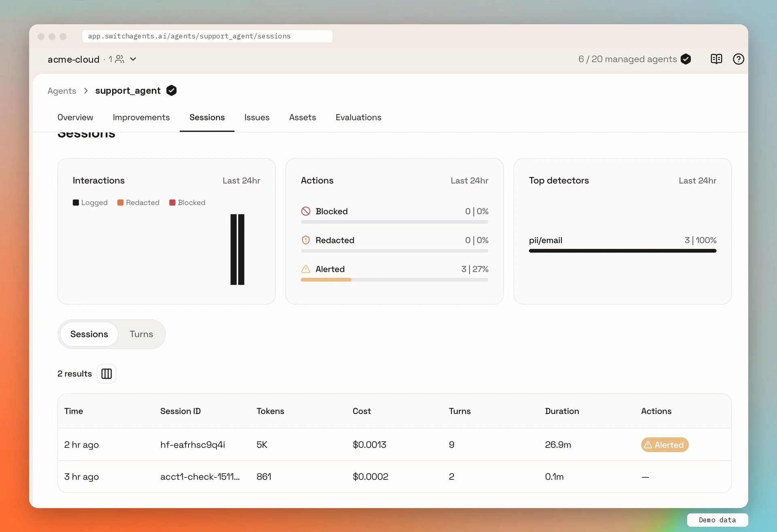Click the members people icon
This screenshot has width=777, height=532.
click(120, 59)
